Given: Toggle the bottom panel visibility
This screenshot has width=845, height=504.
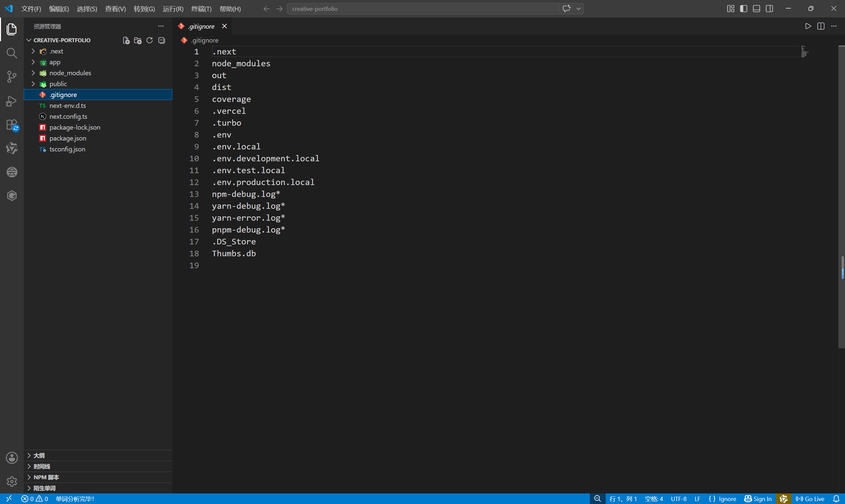Looking at the screenshot, I should pyautogui.click(x=756, y=9).
